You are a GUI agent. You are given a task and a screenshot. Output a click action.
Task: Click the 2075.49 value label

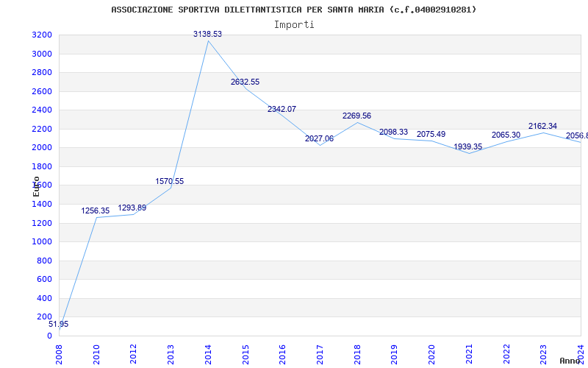click(x=431, y=134)
